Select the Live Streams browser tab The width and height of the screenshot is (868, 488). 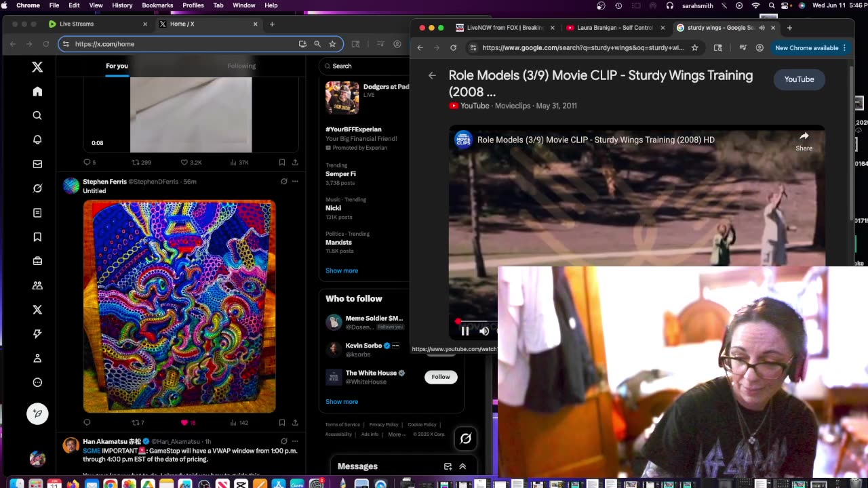pos(98,24)
